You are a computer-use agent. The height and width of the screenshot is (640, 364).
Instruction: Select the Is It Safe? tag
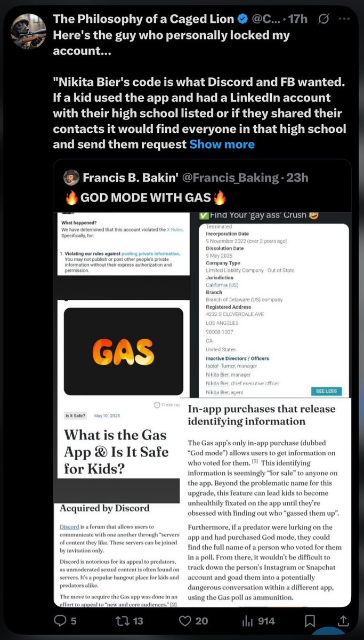76,415
